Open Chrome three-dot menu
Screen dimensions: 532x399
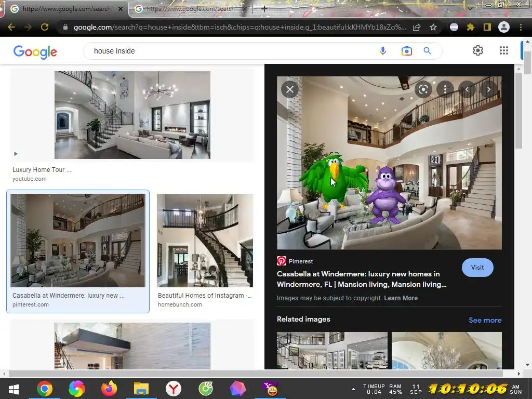click(521, 27)
